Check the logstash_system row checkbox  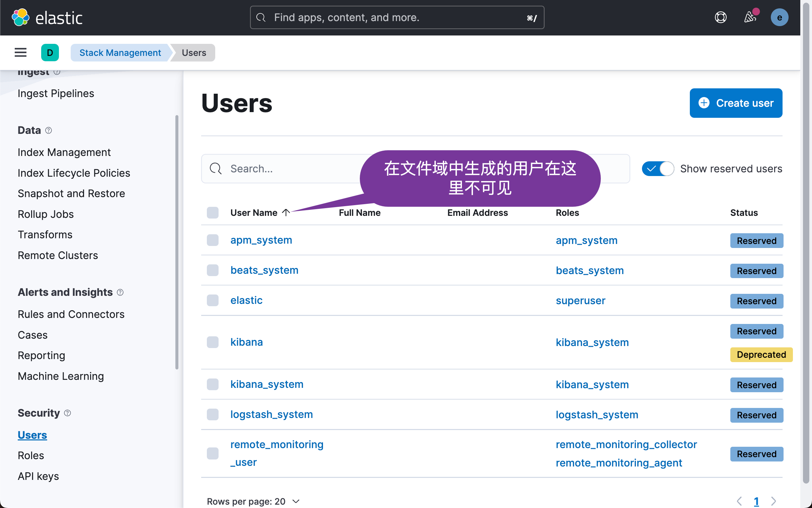(x=213, y=415)
